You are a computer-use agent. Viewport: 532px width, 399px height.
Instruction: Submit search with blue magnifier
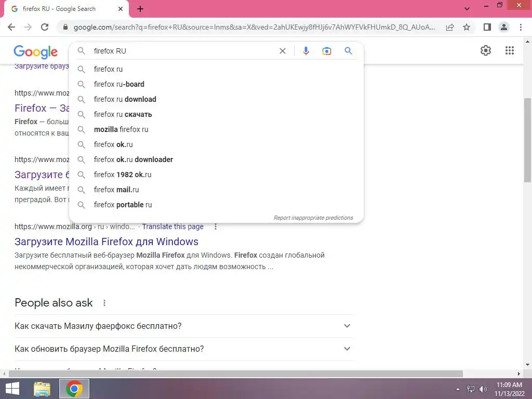(348, 51)
